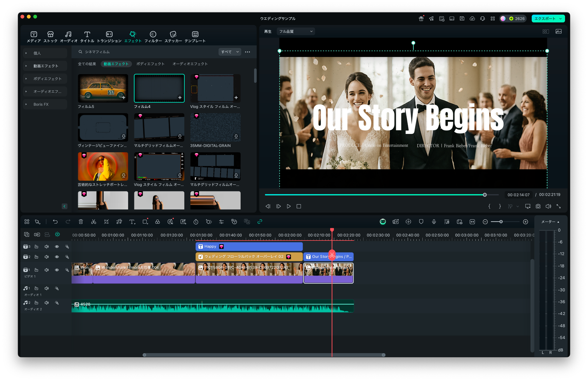Click the preview playback progress slider handle

(x=485, y=195)
